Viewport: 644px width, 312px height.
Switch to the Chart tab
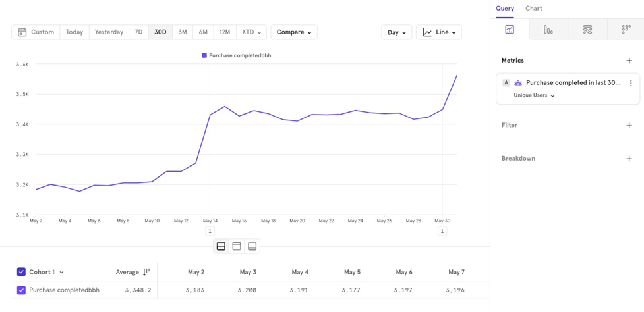(534, 9)
